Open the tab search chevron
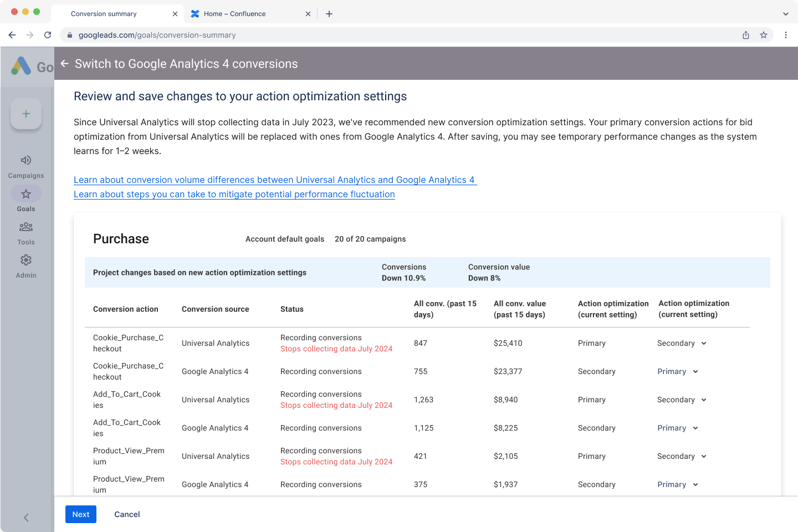The height and width of the screenshot is (532, 798). point(786,14)
